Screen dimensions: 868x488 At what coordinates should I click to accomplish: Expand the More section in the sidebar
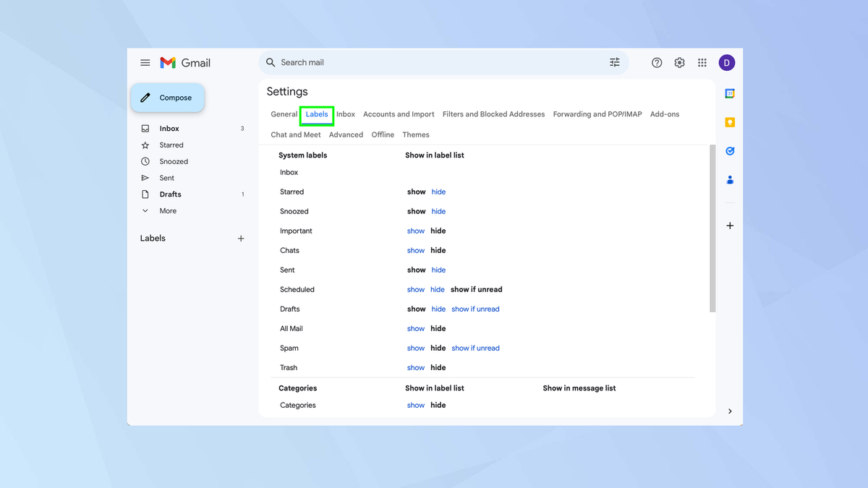click(x=167, y=210)
